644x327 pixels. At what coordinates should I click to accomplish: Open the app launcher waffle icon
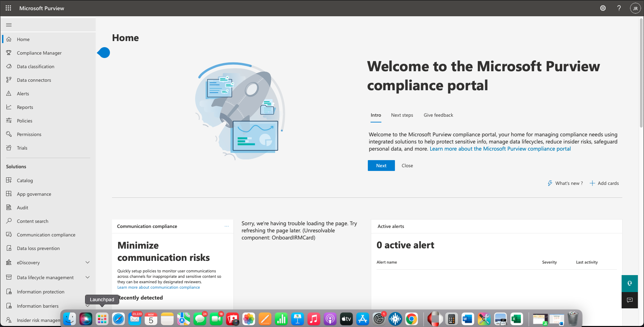pyautogui.click(x=8, y=8)
